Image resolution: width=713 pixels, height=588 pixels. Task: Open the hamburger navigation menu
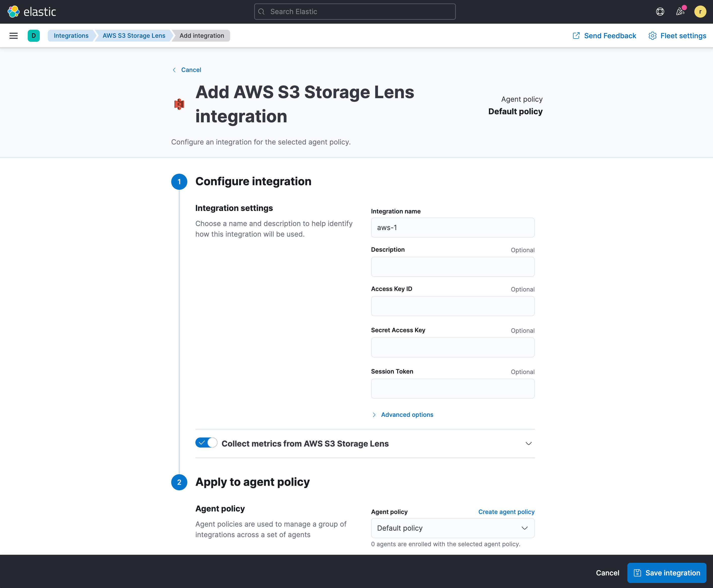pyautogui.click(x=14, y=35)
